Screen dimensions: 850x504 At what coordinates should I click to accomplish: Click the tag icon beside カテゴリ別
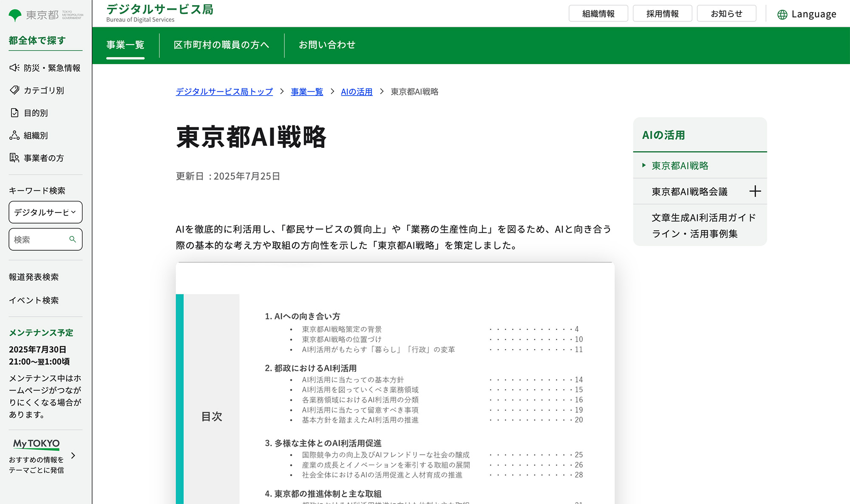click(x=14, y=90)
